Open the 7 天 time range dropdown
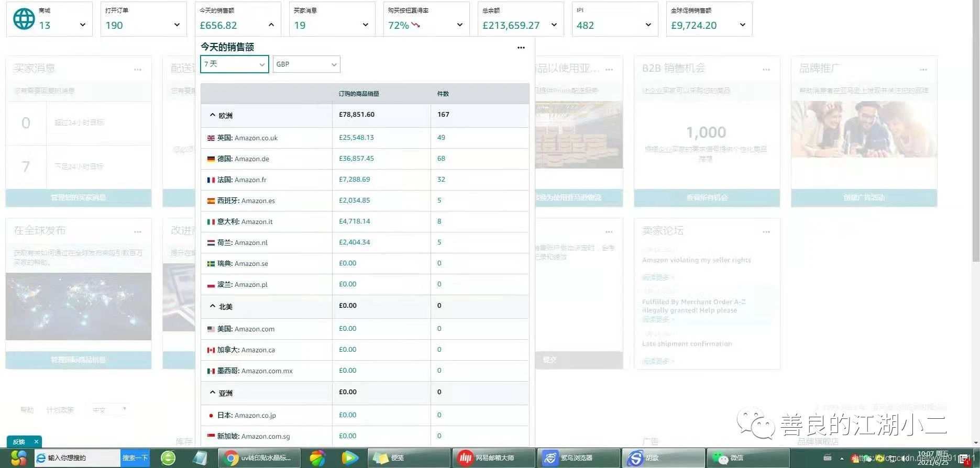The height and width of the screenshot is (468, 980). point(234,64)
